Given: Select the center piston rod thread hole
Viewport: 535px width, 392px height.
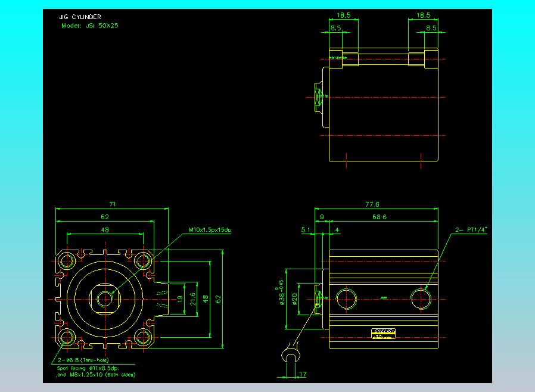Looking at the screenshot, I should pos(105,299).
